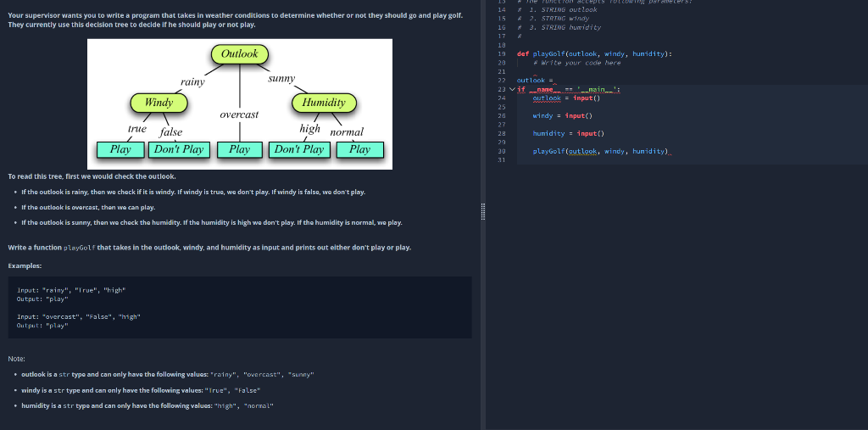Click the Play leaf under the normal branch
Screen dimensions: 868x430
359,149
